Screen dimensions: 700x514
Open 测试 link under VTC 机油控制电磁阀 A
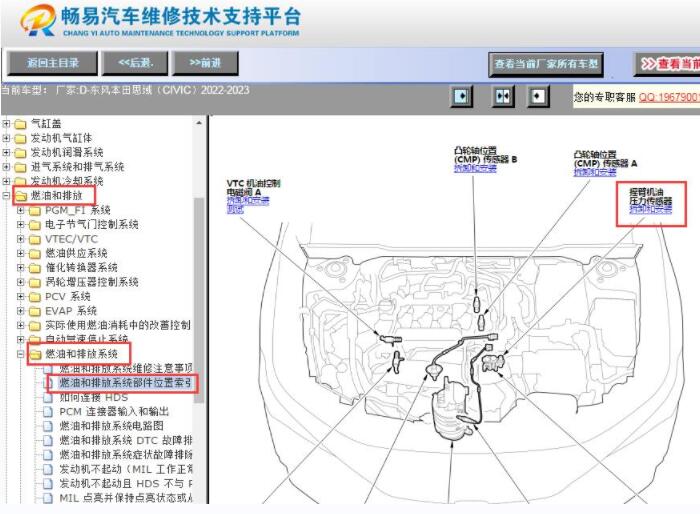[x=235, y=209]
